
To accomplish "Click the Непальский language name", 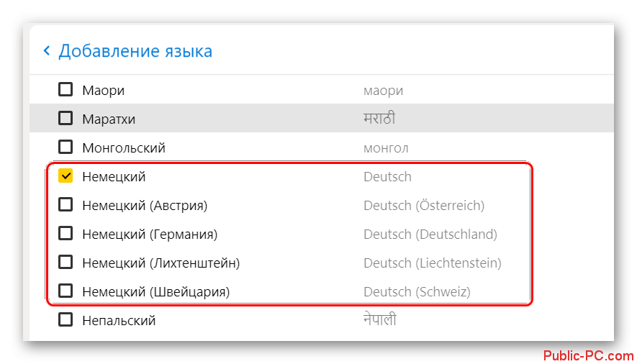I will [x=119, y=321].
